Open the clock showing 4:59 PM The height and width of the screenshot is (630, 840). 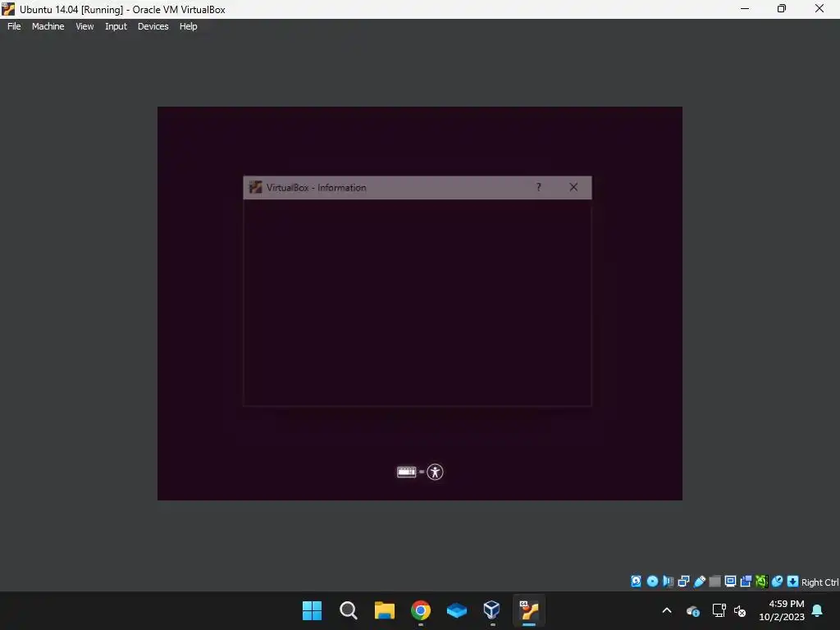point(782,610)
